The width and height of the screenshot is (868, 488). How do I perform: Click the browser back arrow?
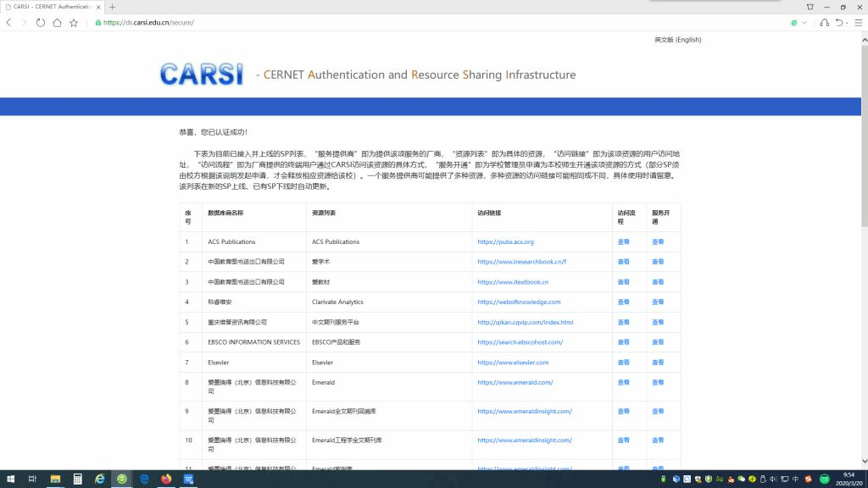(9, 23)
